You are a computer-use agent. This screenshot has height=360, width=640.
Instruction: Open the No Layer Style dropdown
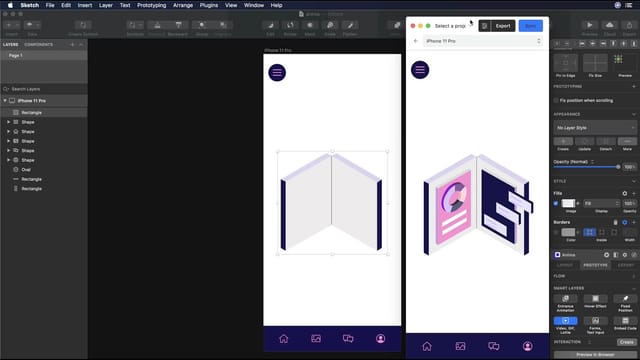pos(595,128)
